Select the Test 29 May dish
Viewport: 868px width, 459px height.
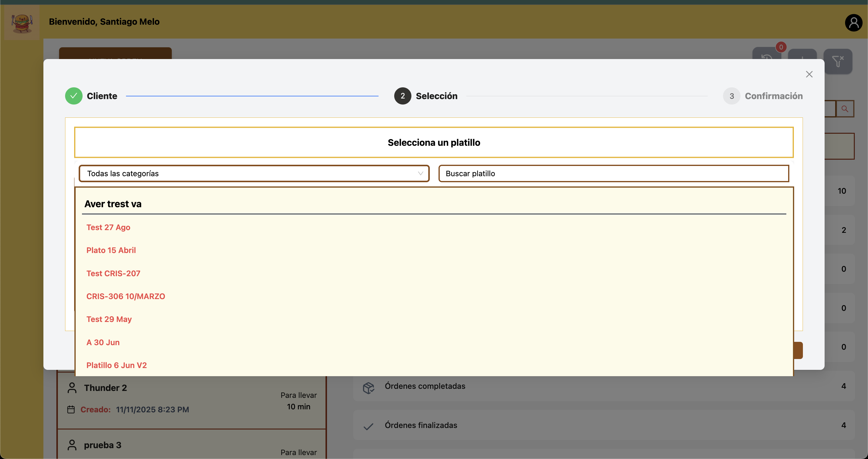109,319
